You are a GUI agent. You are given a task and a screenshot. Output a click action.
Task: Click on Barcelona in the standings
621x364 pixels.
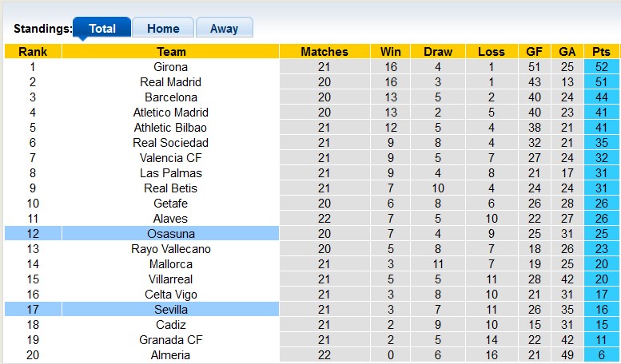170,97
